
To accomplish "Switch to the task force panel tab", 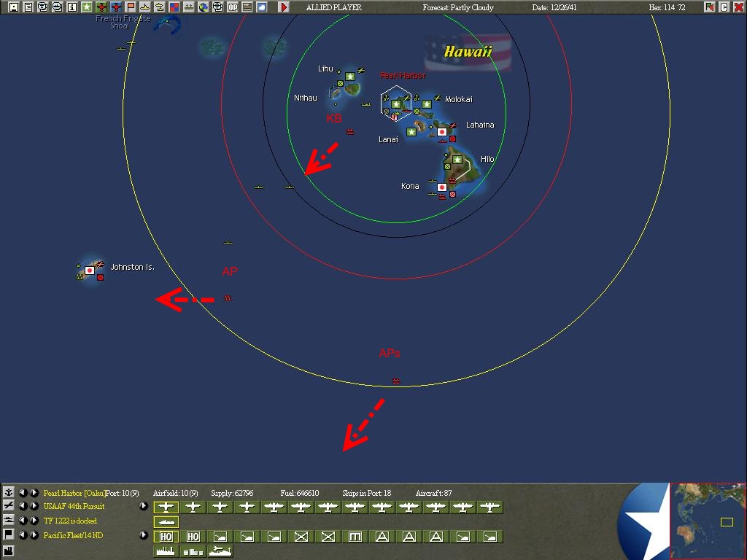I will pos(9,520).
